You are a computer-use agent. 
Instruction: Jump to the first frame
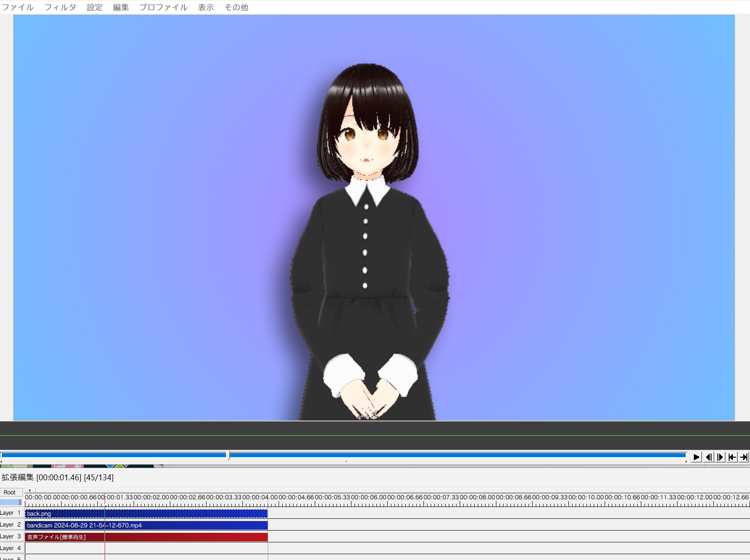(x=732, y=457)
